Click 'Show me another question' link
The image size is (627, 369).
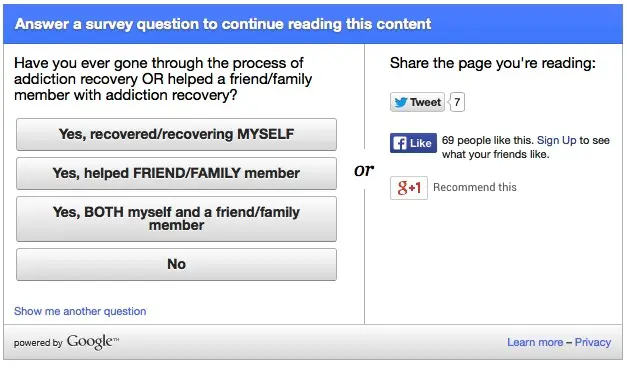[x=80, y=311]
